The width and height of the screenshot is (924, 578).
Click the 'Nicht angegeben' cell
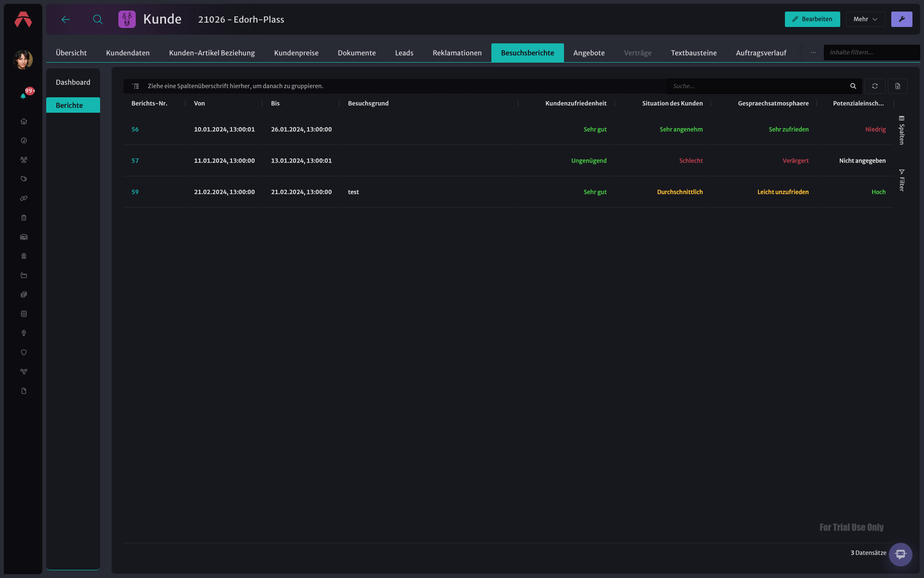tap(862, 161)
